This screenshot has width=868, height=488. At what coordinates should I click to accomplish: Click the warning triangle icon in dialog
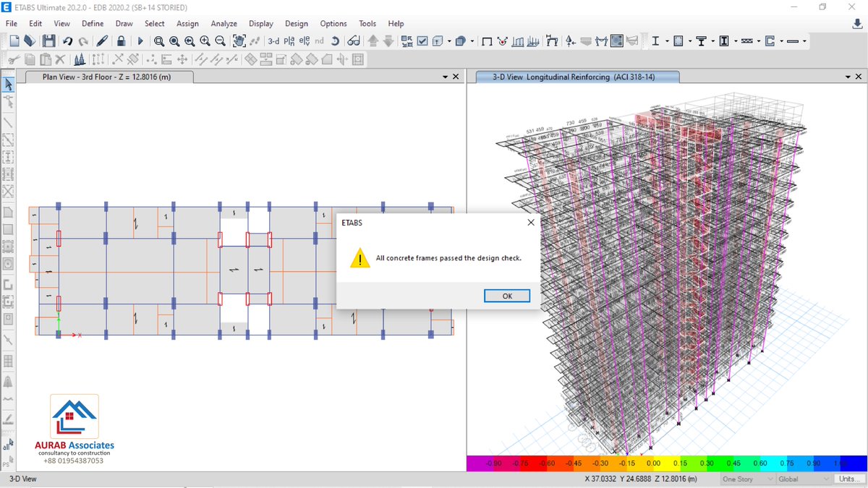(359, 258)
